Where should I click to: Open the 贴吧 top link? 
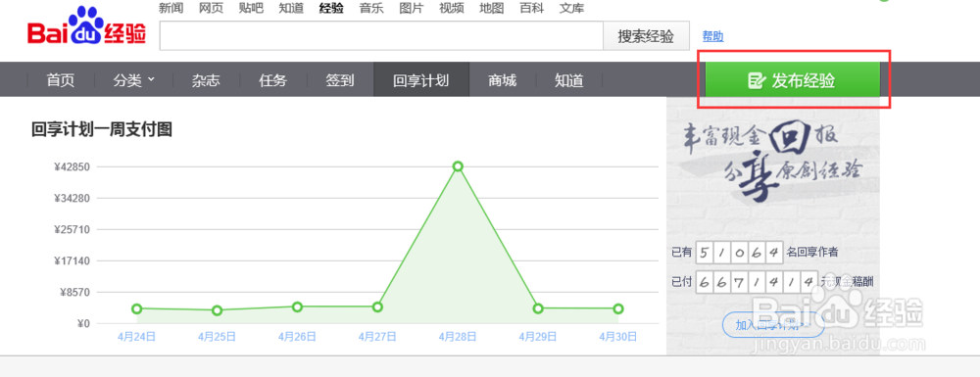[x=251, y=8]
